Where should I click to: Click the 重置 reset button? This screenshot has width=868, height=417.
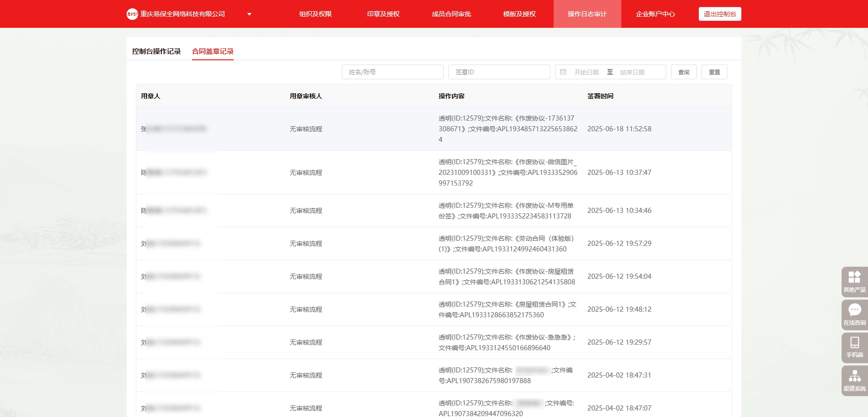coord(714,72)
